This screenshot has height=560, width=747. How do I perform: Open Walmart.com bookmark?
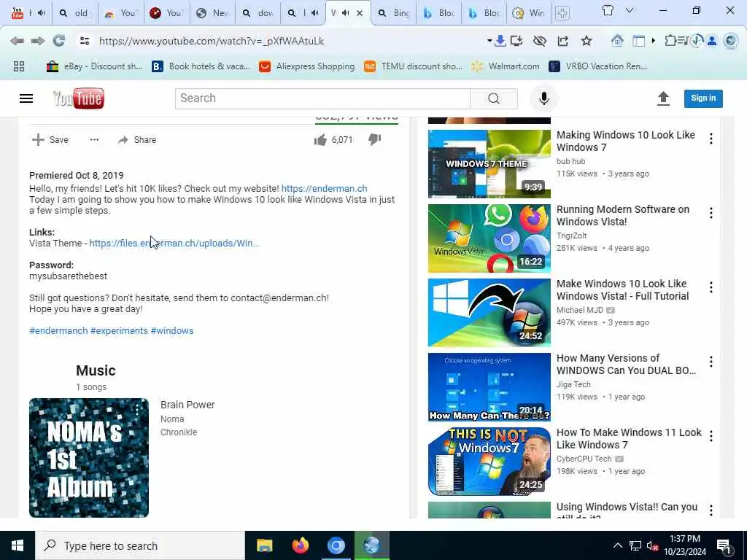pyautogui.click(x=506, y=66)
